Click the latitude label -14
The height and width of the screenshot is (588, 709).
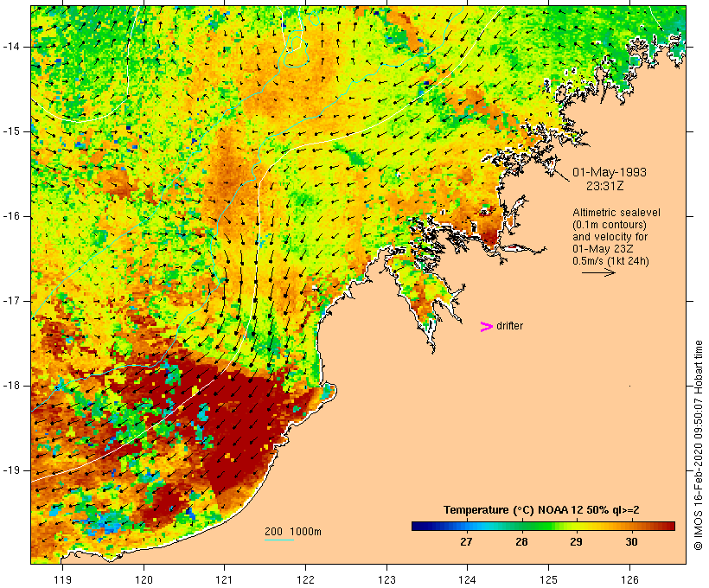(x=12, y=47)
